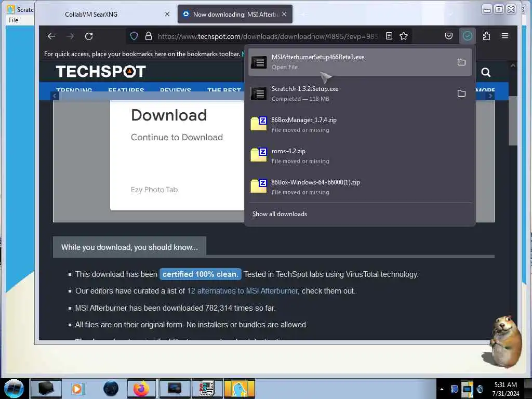Screen dimensions: 532x399
Task: Click the site padlock icon
Action: pyautogui.click(x=149, y=36)
